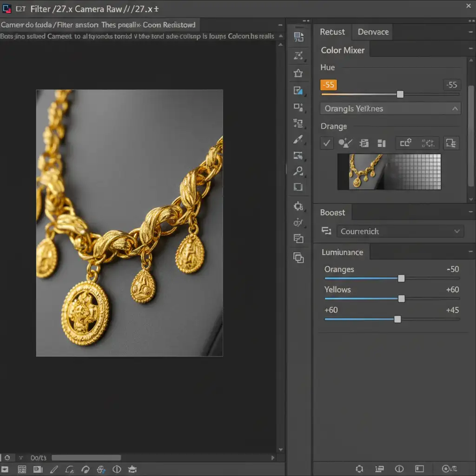Click the Booast section header

(x=333, y=212)
